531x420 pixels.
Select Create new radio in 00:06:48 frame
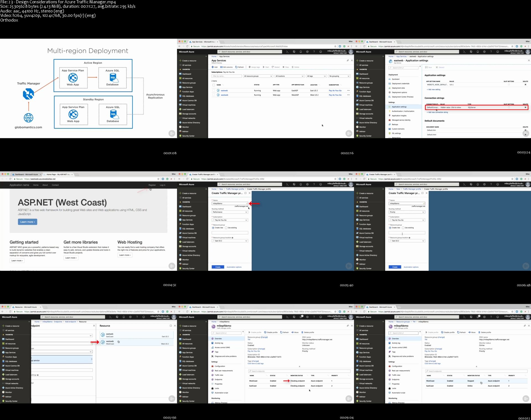(390, 228)
